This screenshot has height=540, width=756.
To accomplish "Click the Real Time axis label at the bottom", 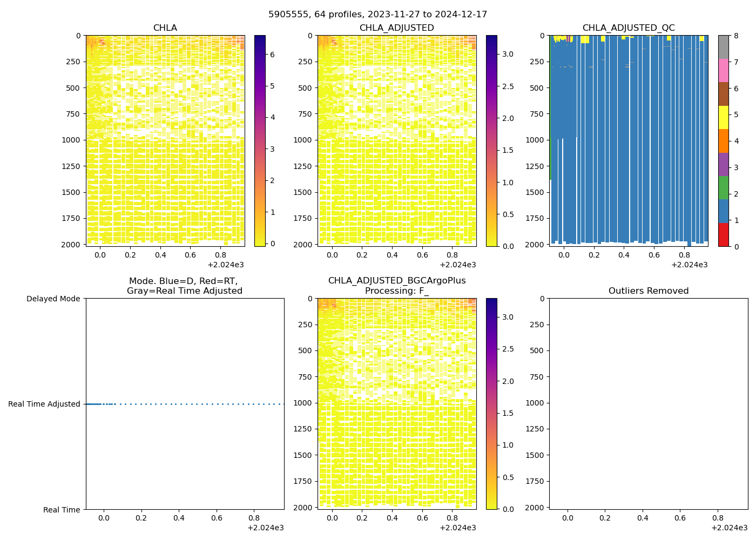I will coord(62,510).
